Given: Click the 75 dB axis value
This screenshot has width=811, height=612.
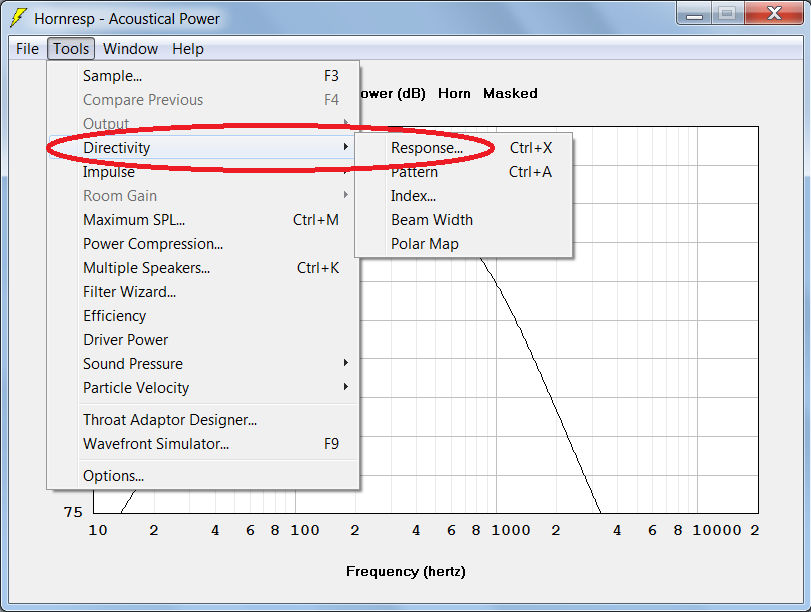Looking at the screenshot, I should pos(73,512).
